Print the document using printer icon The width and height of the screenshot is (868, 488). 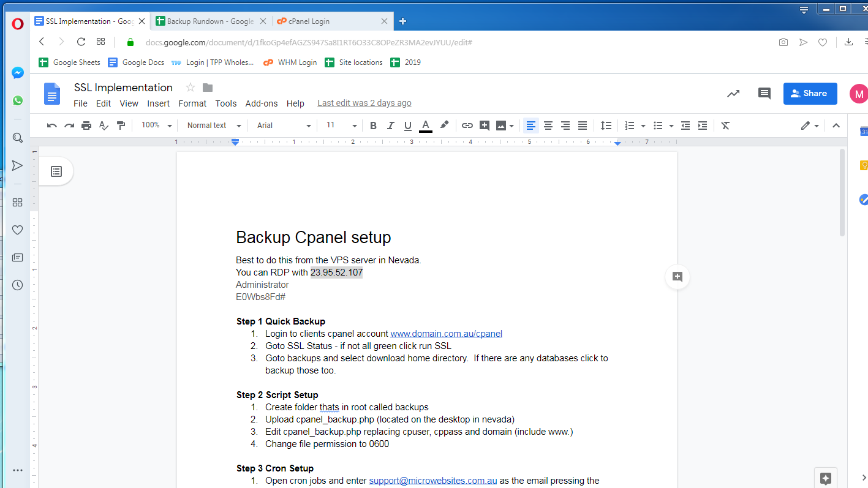tap(86, 126)
